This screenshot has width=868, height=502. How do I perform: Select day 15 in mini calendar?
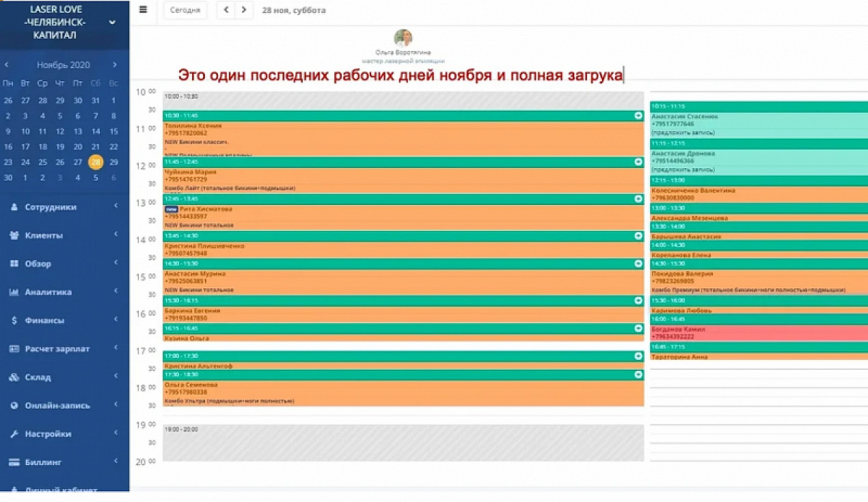113,131
